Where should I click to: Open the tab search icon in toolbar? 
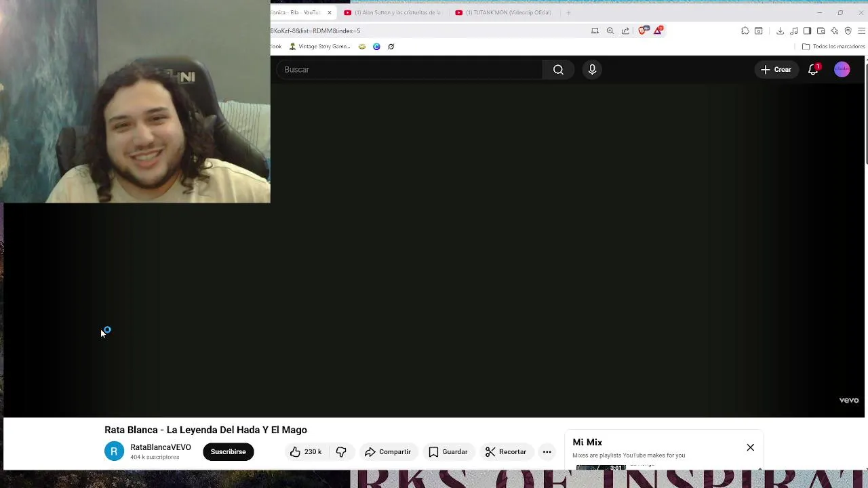click(x=759, y=30)
